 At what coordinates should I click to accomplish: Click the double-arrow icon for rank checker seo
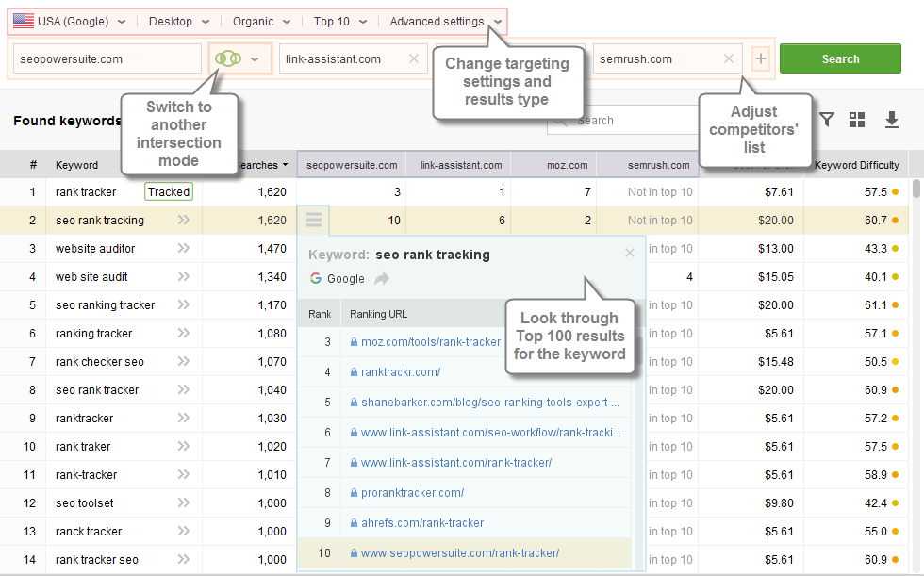point(184,361)
